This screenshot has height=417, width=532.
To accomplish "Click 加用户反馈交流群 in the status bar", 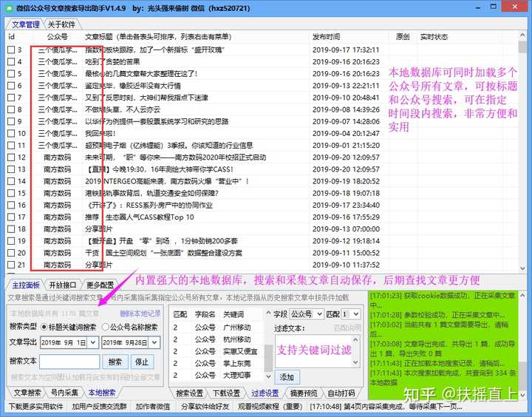I will (99, 407).
